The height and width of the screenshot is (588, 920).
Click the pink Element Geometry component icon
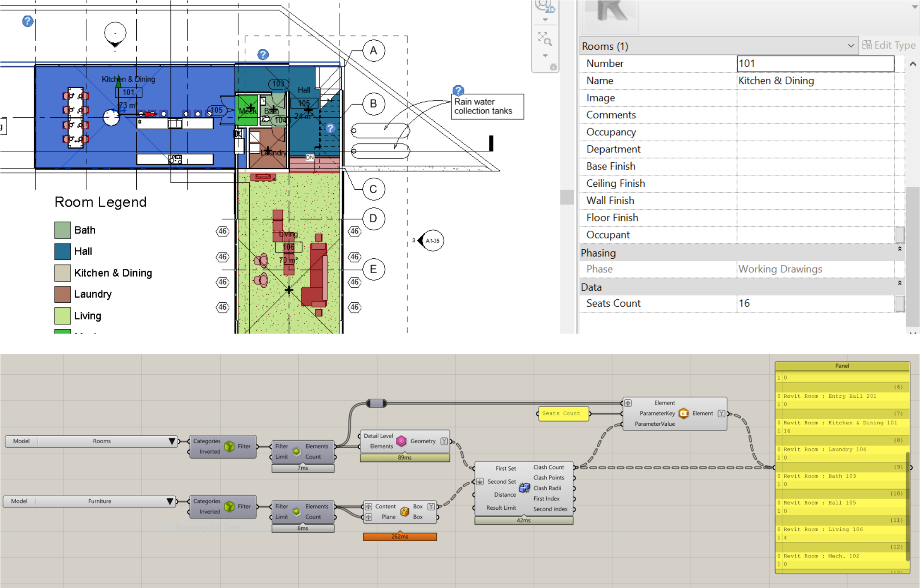[402, 441]
